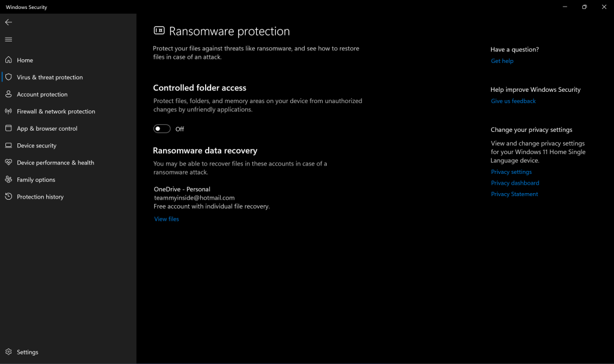Click the Protection history clock icon
Viewport: 614px width, 364px height.
(8, 196)
